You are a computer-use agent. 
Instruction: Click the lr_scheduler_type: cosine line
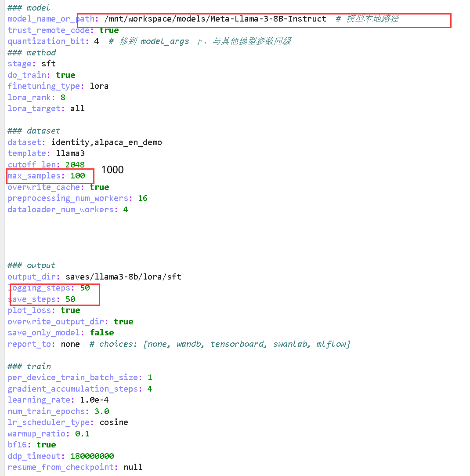point(68,422)
